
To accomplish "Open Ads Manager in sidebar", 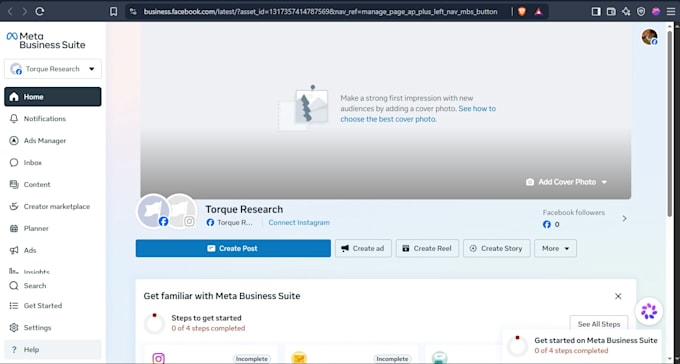I will click(x=53, y=141).
